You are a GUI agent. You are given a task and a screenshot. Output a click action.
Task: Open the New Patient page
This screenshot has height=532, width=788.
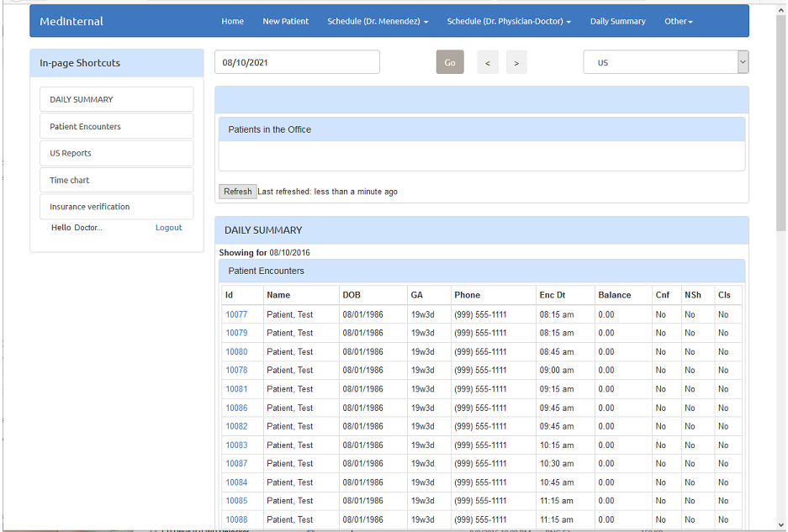(x=285, y=21)
